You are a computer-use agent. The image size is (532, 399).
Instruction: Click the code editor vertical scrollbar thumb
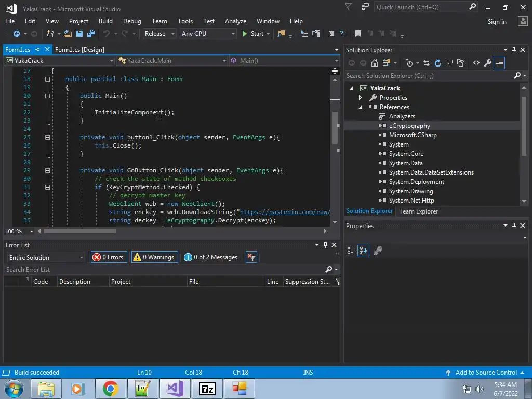(x=335, y=128)
